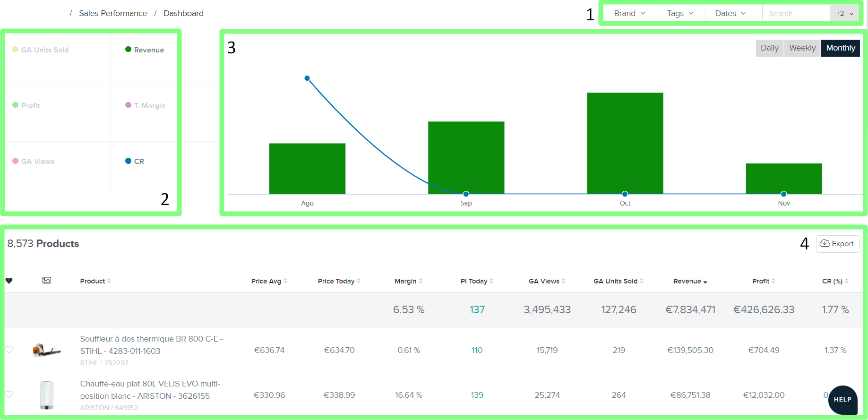868x420 pixels.
Task: Sort the table by Margin
Action: pos(421,281)
